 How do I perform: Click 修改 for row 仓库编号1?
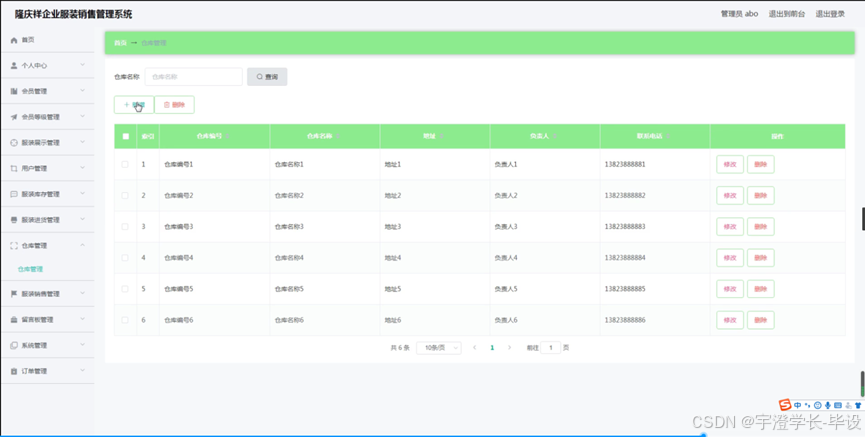click(x=730, y=164)
